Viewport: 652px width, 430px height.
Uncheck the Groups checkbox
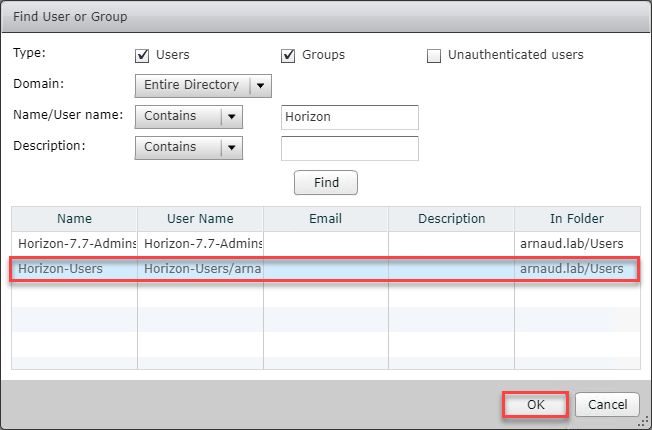point(289,55)
